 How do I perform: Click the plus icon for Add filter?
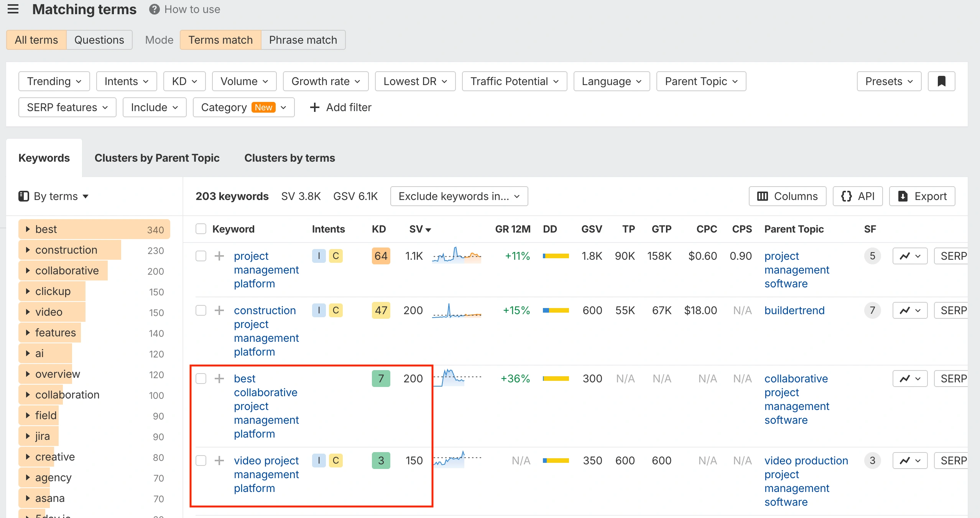click(314, 107)
